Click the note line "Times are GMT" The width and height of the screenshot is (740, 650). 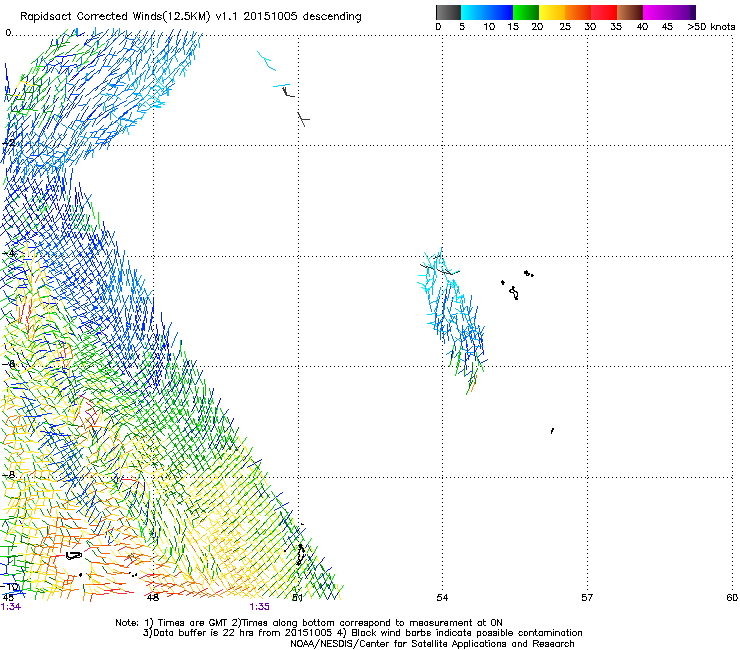point(309,623)
